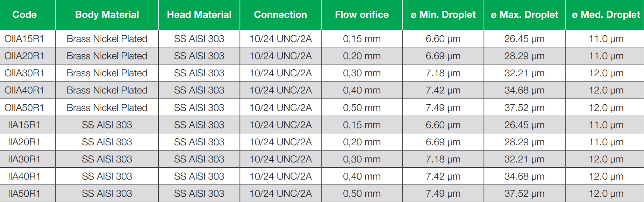Click the OIIA15R1 code cell
The image size is (644, 202).
(x=24, y=39)
